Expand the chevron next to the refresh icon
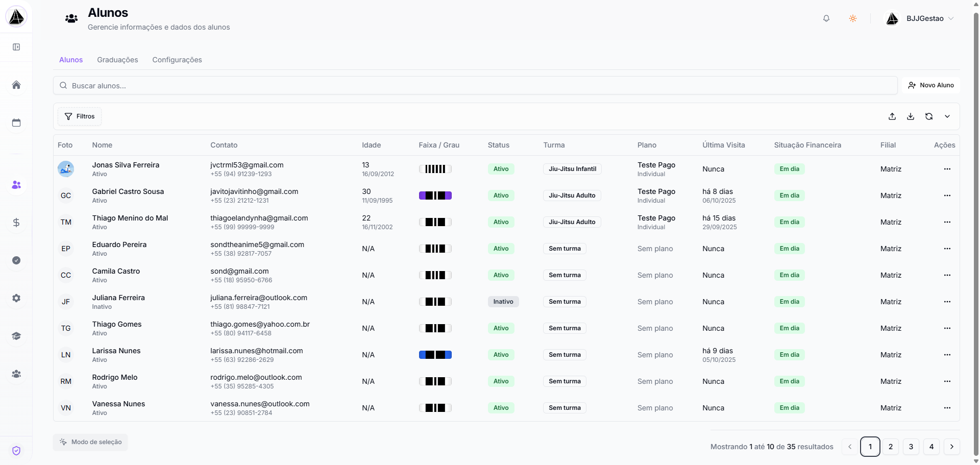This screenshot has width=980, height=465. tap(947, 116)
